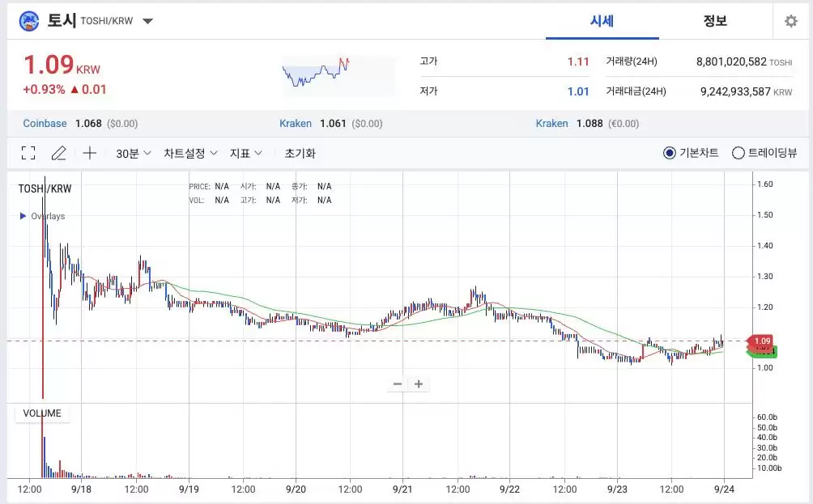Open settings with the gear icon
The image size is (813, 504).
click(790, 21)
